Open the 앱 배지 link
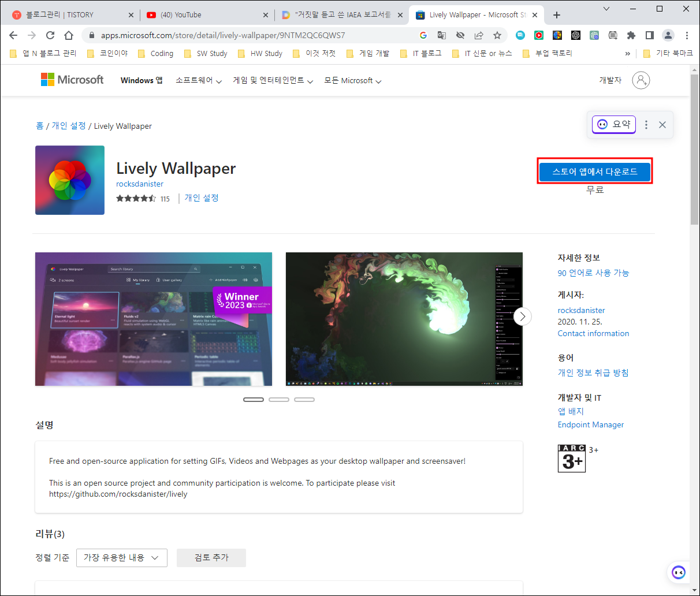 tap(571, 411)
